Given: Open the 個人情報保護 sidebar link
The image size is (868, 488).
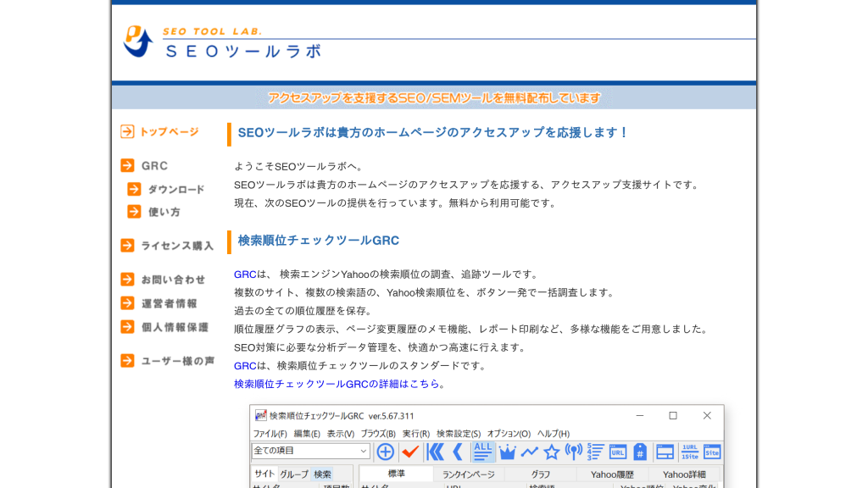Looking at the screenshot, I should [164, 327].
